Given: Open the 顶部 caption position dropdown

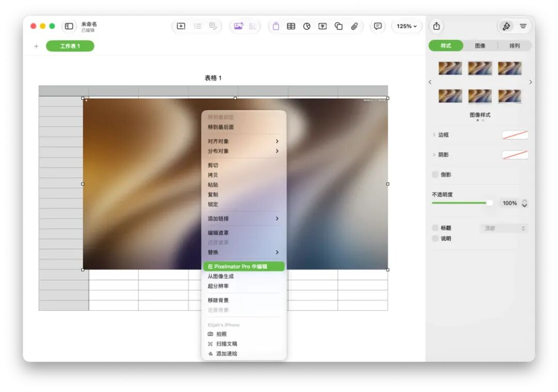Looking at the screenshot, I should 504,228.
